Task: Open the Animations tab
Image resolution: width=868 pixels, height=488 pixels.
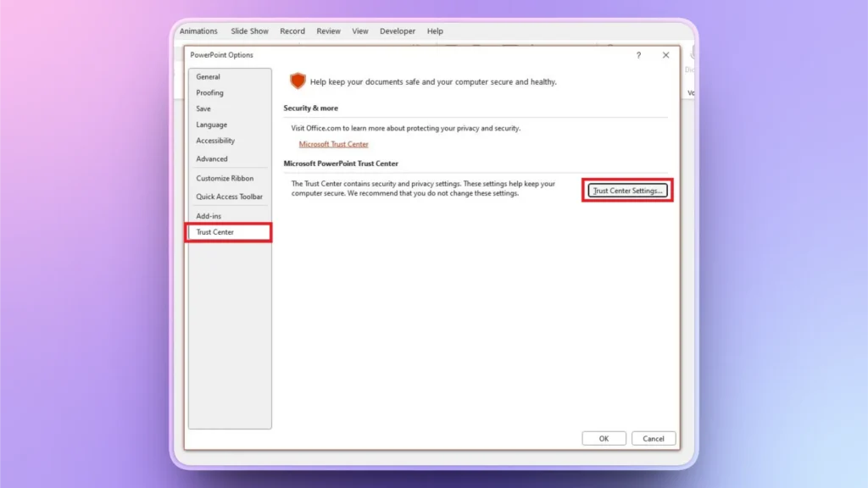Action: [x=198, y=30]
